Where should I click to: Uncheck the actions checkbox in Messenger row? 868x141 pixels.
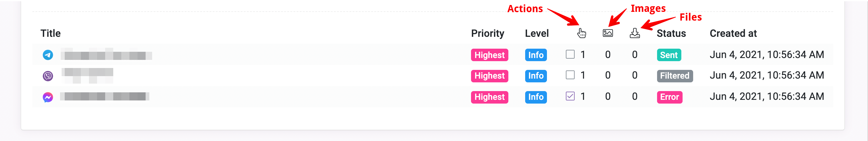click(570, 96)
